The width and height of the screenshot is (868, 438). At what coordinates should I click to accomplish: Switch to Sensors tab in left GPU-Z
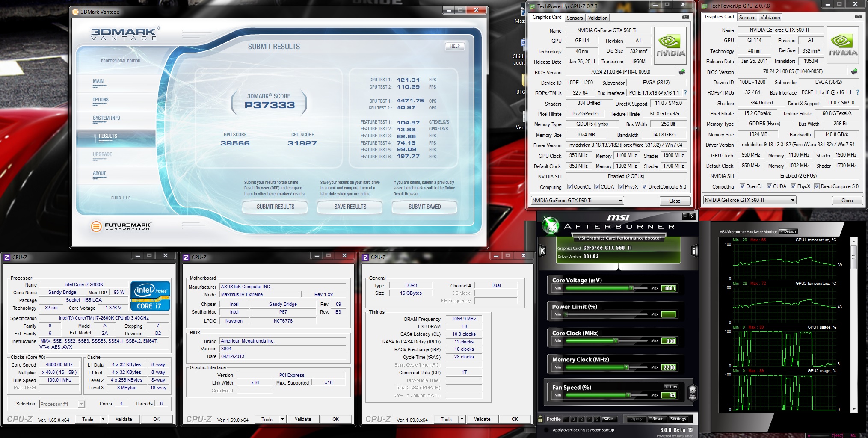pyautogui.click(x=575, y=18)
